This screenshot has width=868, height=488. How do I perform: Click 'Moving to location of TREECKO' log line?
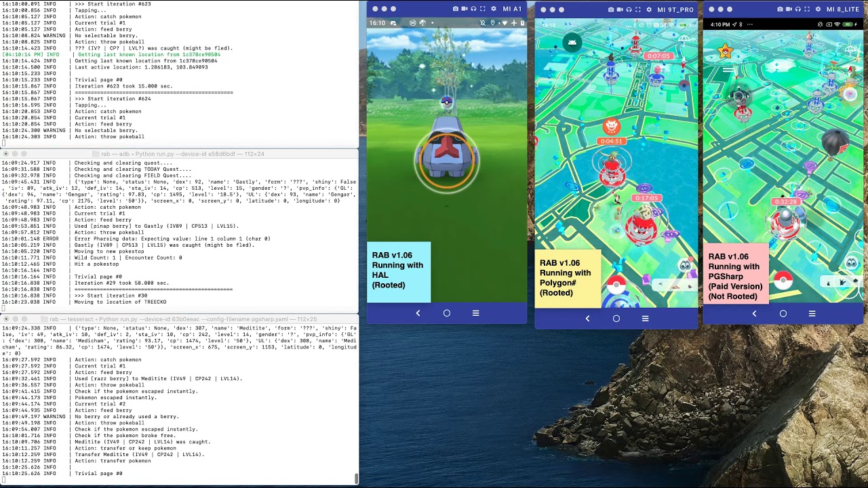pyautogui.click(x=120, y=302)
